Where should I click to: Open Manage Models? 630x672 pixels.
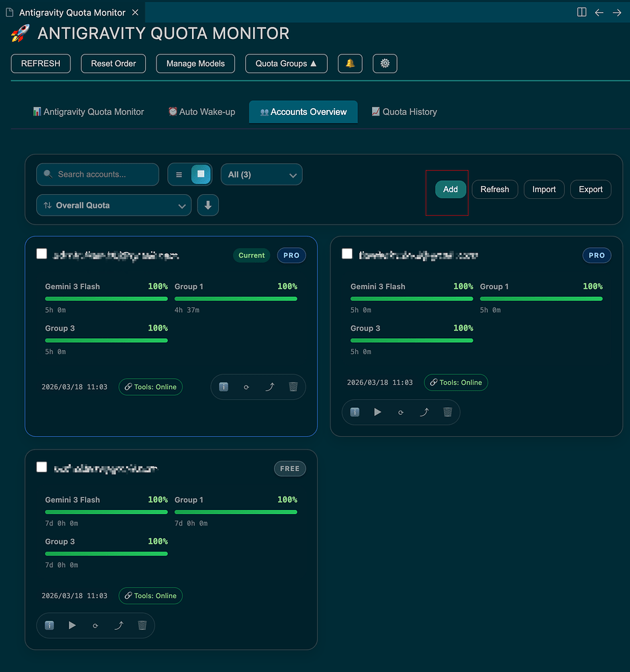pos(195,63)
